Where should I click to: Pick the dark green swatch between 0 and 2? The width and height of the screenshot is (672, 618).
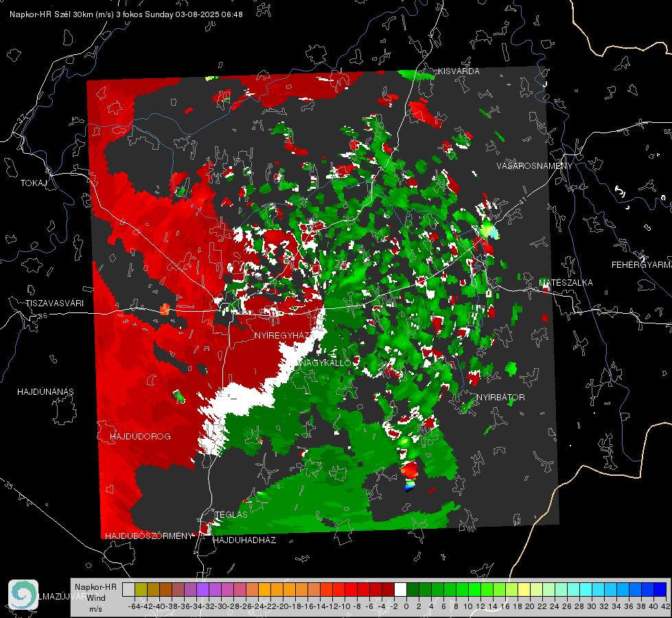413,589
